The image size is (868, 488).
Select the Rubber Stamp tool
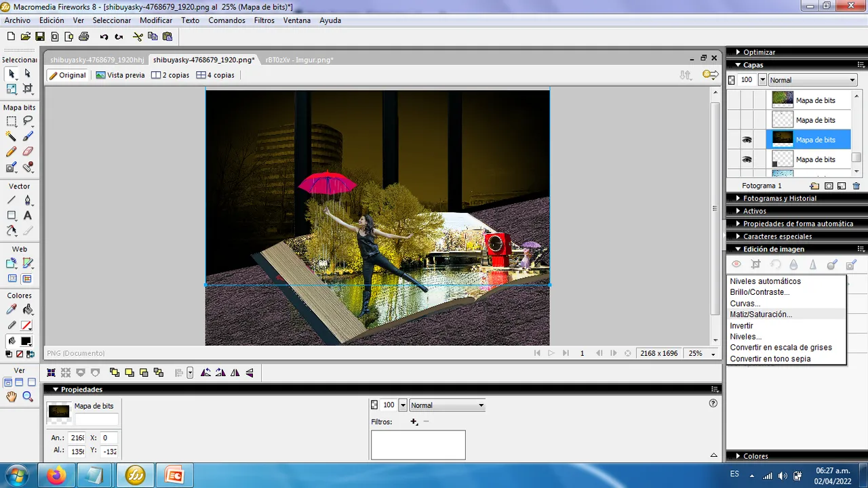[28, 167]
